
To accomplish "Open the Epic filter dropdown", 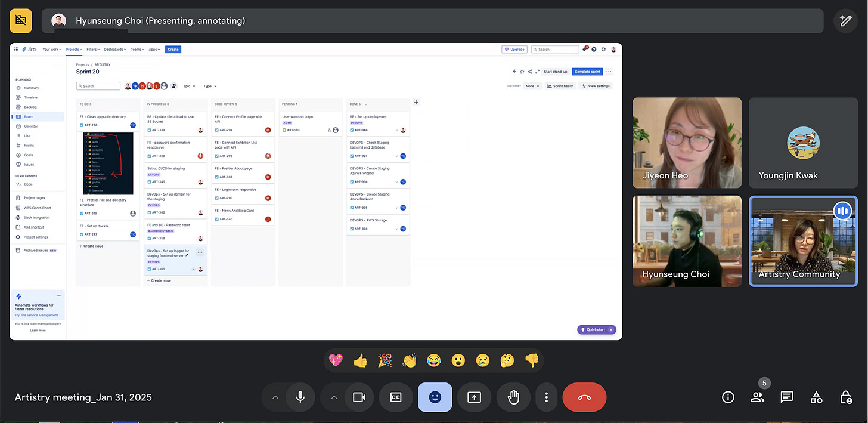I will [x=188, y=86].
